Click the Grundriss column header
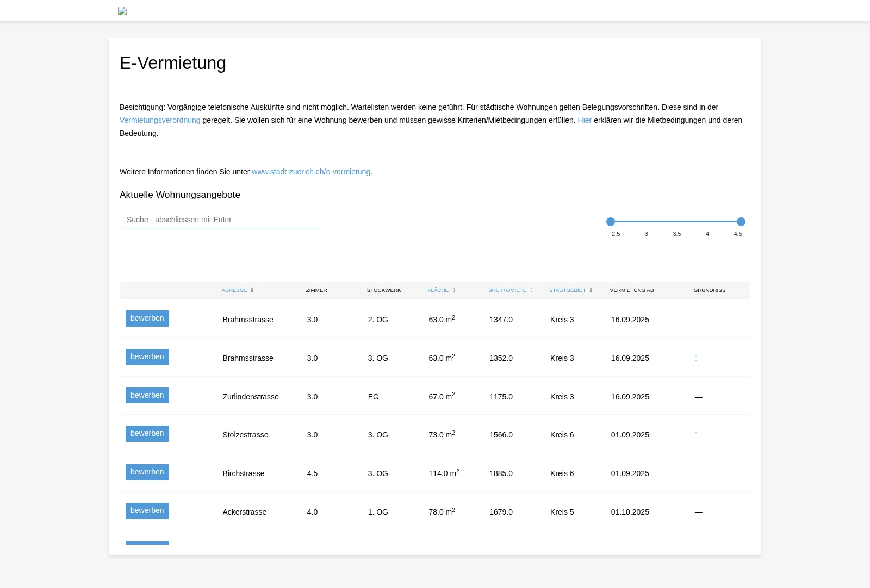This screenshot has height=588, width=870. tap(710, 290)
